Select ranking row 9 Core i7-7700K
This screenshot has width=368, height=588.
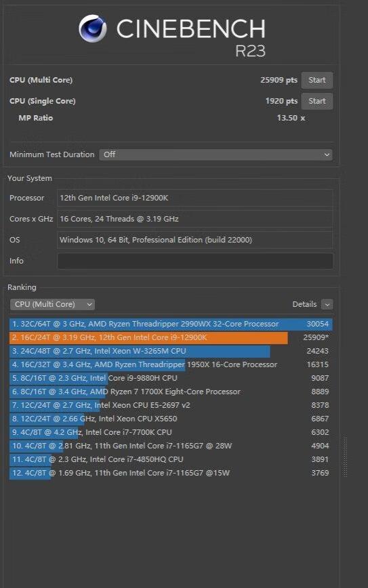(x=171, y=432)
